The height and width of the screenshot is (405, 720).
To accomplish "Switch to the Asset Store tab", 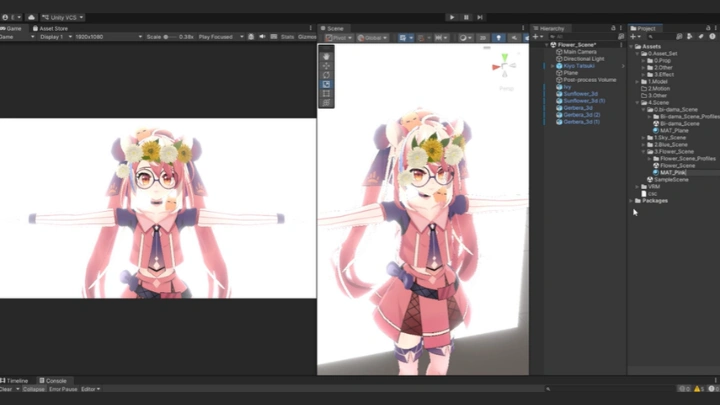I will tap(50, 28).
